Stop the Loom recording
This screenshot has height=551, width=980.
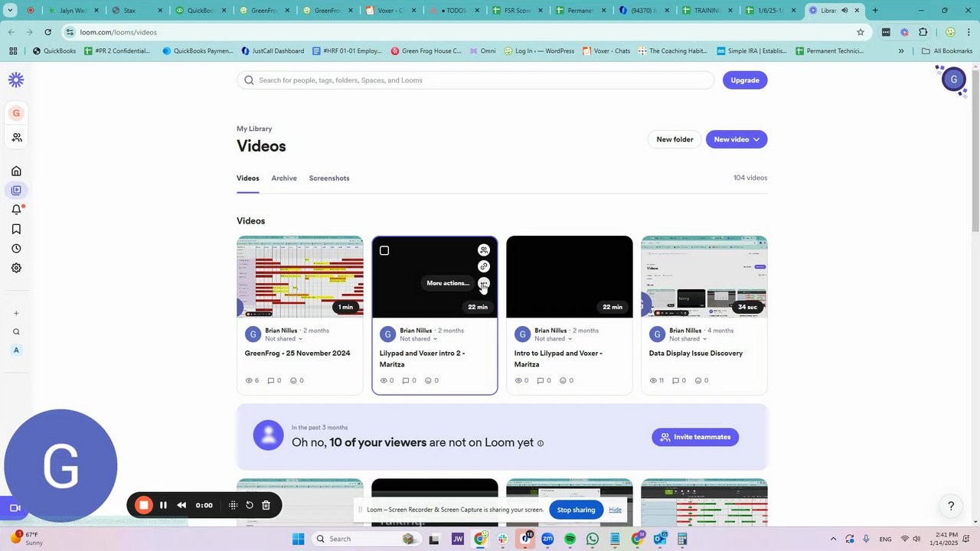pos(144,505)
